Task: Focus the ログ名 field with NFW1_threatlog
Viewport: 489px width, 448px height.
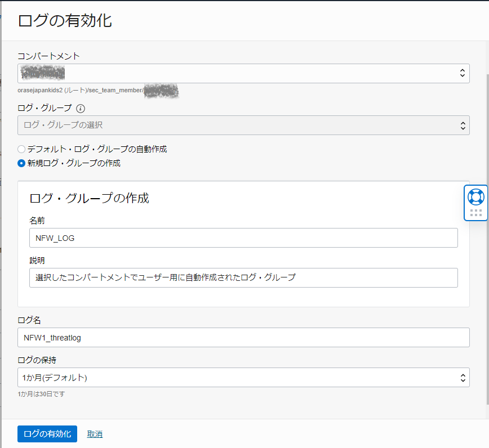Action: pyautogui.click(x=243, y=338)
